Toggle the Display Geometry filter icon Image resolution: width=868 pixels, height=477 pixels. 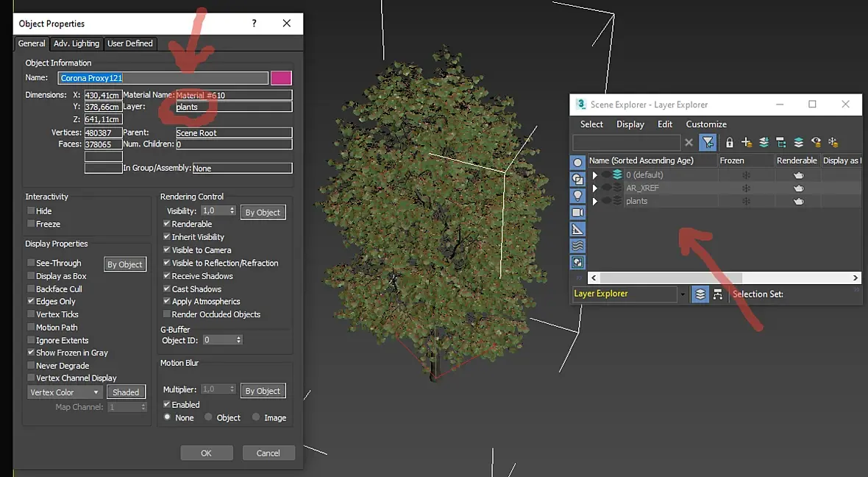point(577,163)
